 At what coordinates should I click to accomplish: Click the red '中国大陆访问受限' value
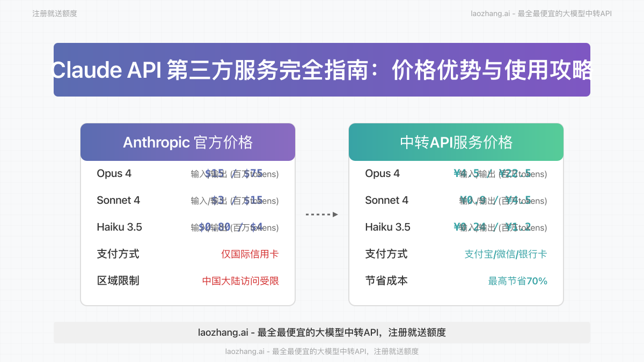click(x=240, y=281)
